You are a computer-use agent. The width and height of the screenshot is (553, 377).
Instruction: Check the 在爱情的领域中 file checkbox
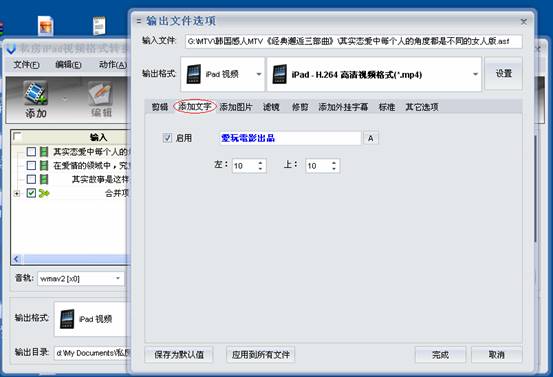click(x=31, y=165)
